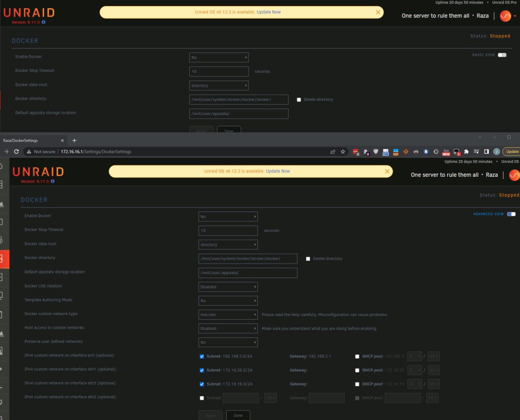Click the browser Update button

[x=512, y=151]
